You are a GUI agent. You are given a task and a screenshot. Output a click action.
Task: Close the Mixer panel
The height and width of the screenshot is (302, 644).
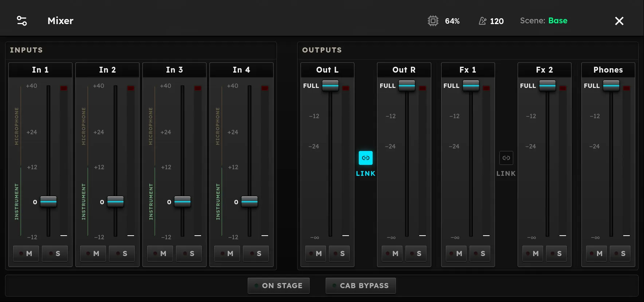point(619,21)
